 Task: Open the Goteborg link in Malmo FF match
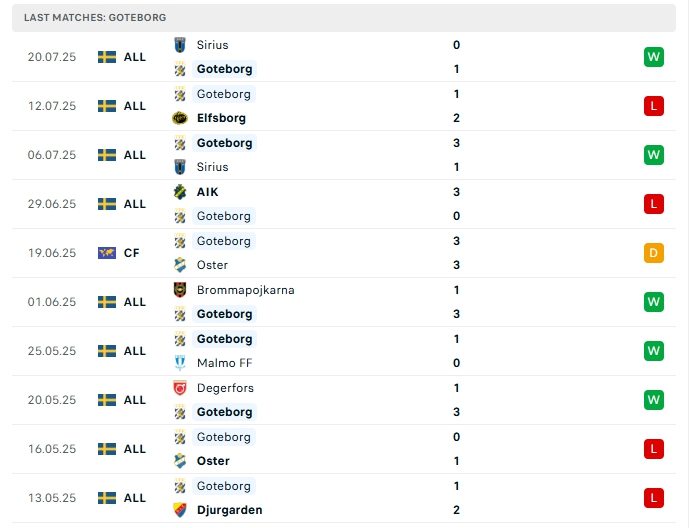[224, 339]
